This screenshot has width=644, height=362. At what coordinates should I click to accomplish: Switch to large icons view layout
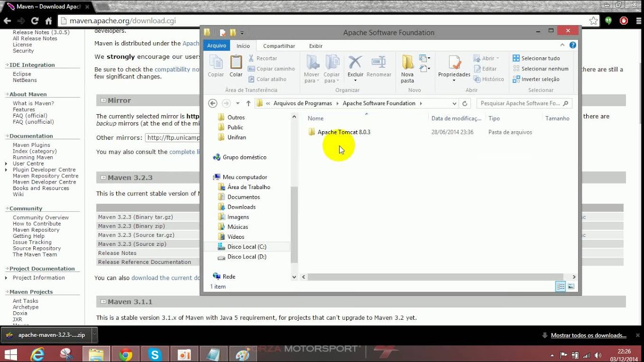(571, 287)
